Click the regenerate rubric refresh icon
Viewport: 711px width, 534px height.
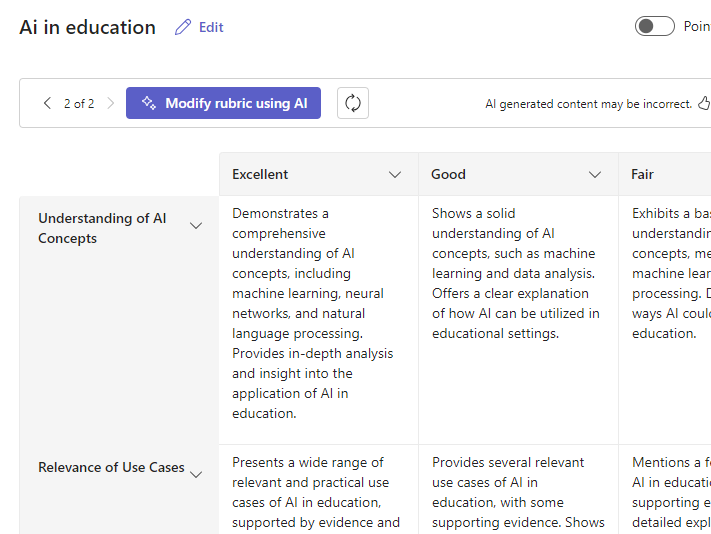pos(353,103)
